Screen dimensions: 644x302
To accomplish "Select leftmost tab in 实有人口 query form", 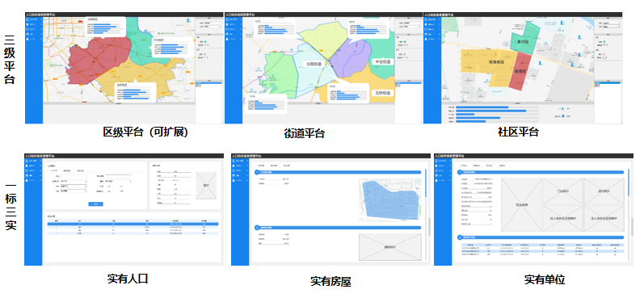I will pos(54,170).
